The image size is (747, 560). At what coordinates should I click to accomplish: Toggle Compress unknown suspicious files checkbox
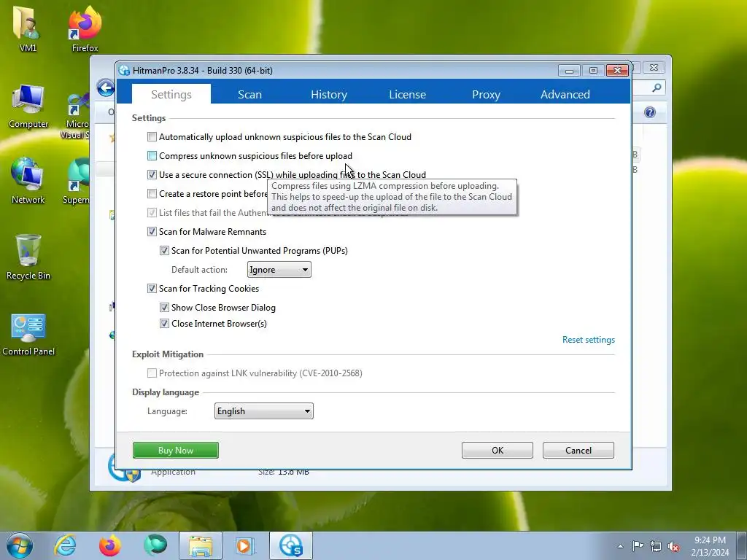tap(152, 156)
